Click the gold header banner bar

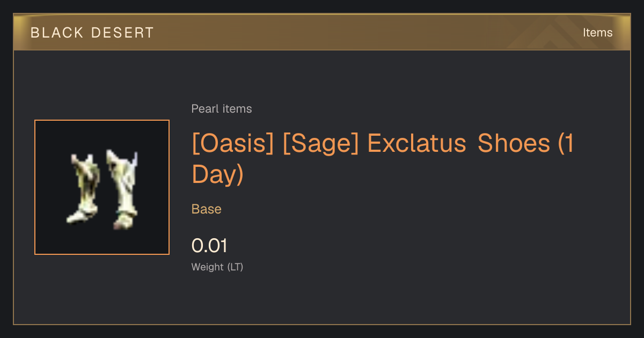(x=322, y=32)
